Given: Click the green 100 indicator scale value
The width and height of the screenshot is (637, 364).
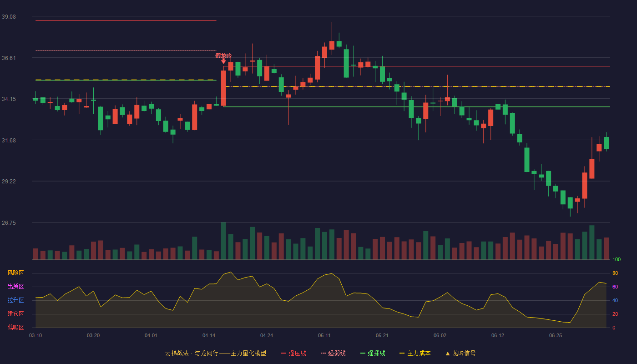Looking at the screenshot, I should click(x=617, y=260).
